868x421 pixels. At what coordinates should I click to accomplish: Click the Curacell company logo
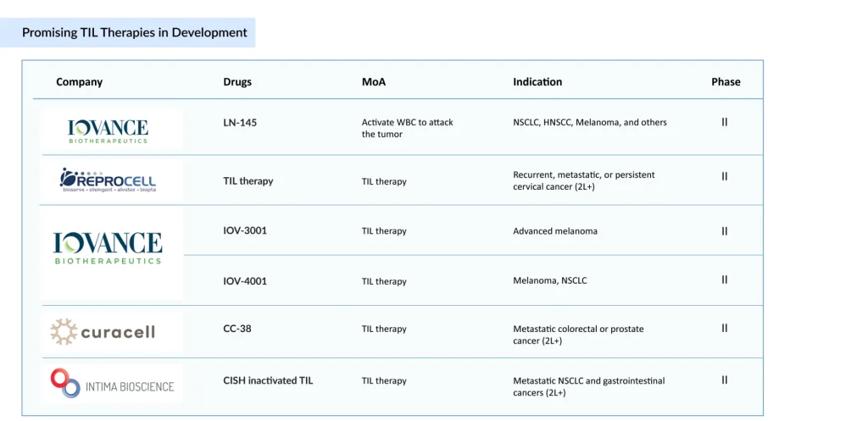[x=103, y=332]
